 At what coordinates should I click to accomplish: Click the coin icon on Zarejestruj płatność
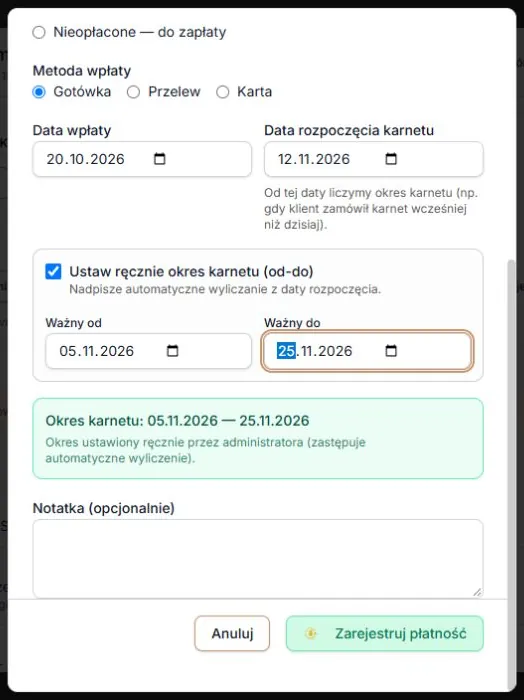click(x=311, y=633)
